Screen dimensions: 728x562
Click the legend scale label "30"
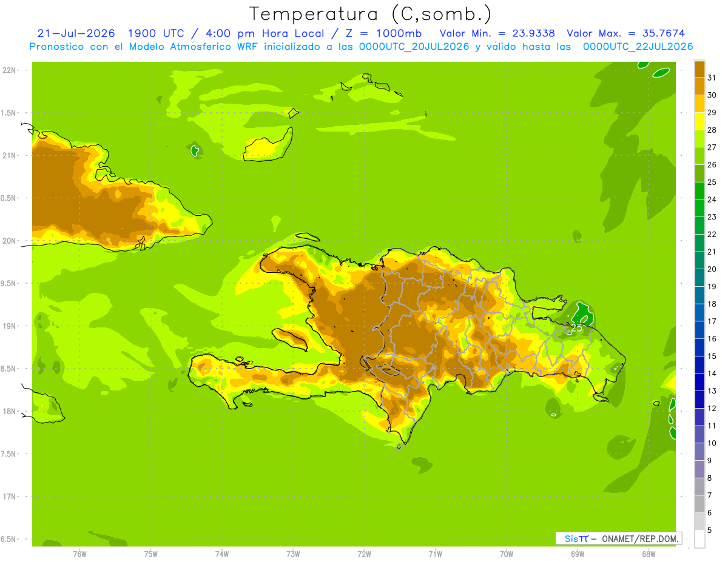click(x=712, y=95)
